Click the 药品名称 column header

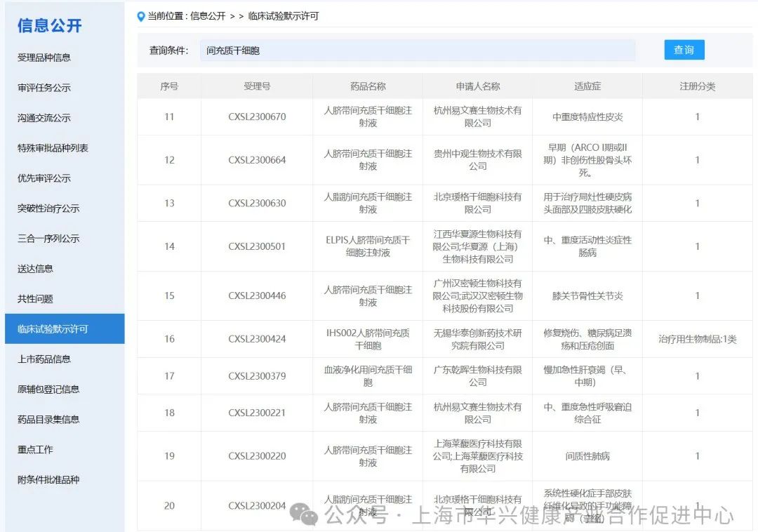point(368,86)
